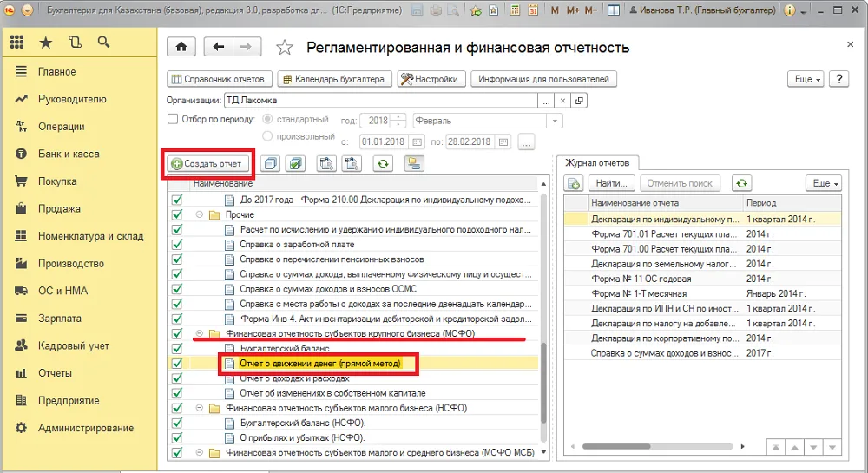Image resolution: width=868 pixels, height=473 pixels.
Task: Select the standard period radio button
Action: tap(267, 119)
